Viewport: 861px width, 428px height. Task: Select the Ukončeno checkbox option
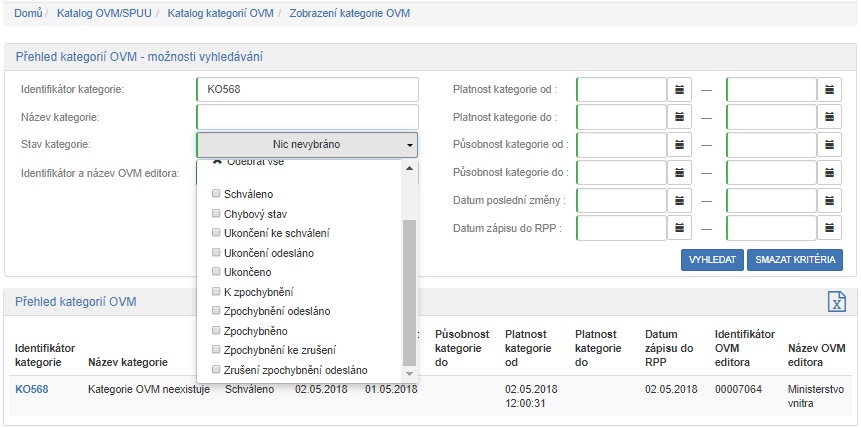pyautogui.click(x=217, y=272)
